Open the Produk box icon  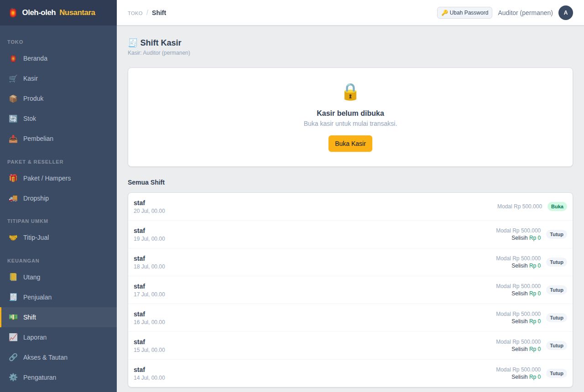click(13, 98)
